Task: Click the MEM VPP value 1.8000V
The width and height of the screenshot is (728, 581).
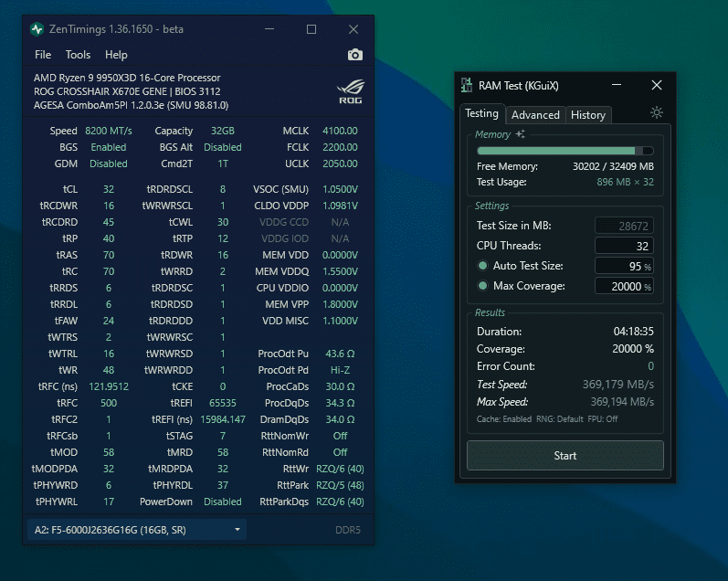Action: [x=340, y=304]
